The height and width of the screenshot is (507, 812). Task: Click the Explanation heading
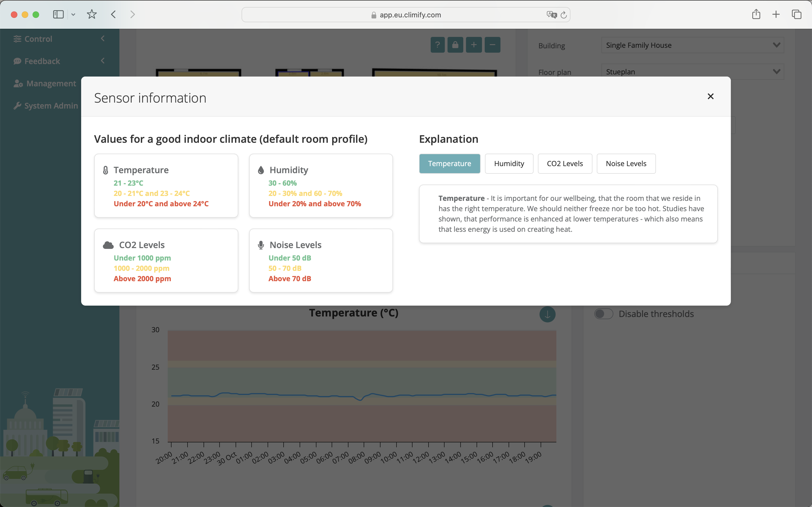point(449,139)
